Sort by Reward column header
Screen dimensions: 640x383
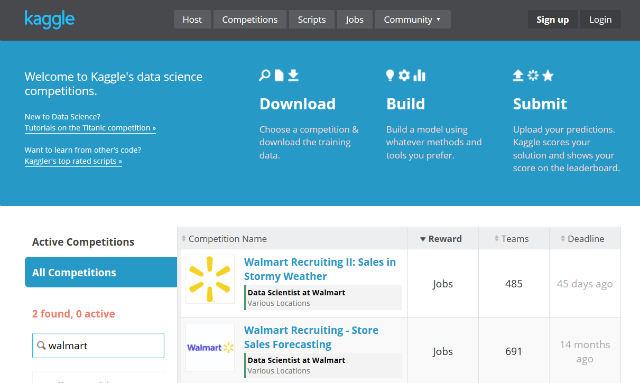[x=443, y=238]
